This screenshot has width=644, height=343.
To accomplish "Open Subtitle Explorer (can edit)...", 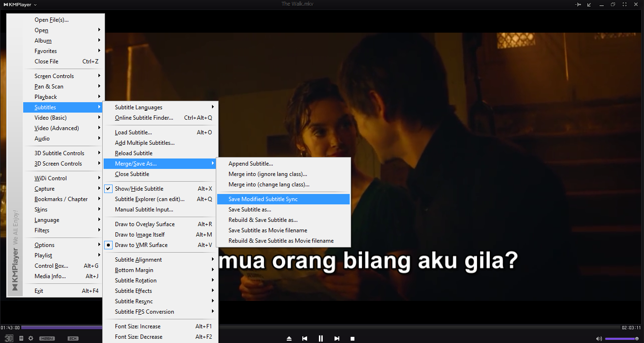I will point(160,199).
